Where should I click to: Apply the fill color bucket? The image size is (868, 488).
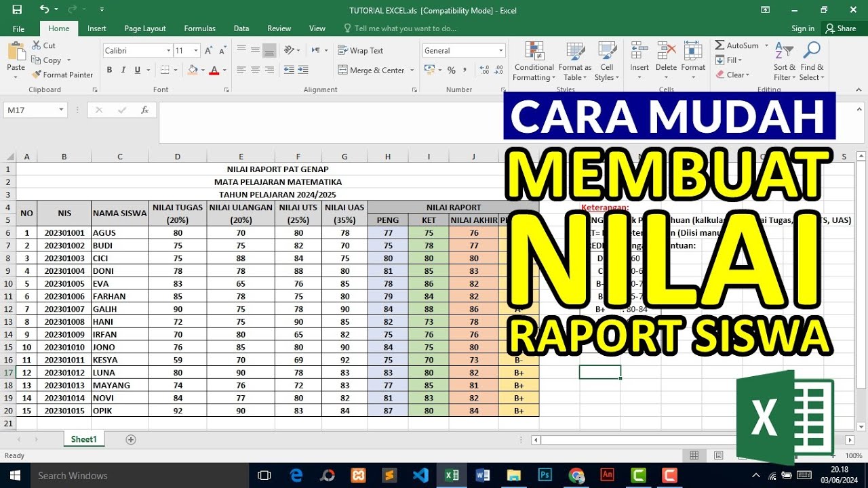tap(193, 70)
